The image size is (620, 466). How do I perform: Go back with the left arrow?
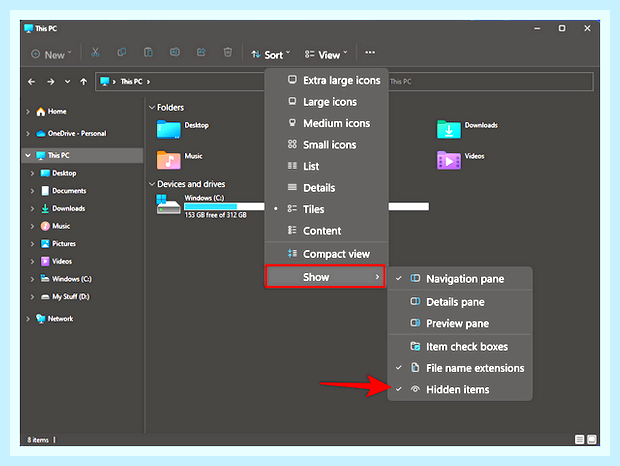32,82
